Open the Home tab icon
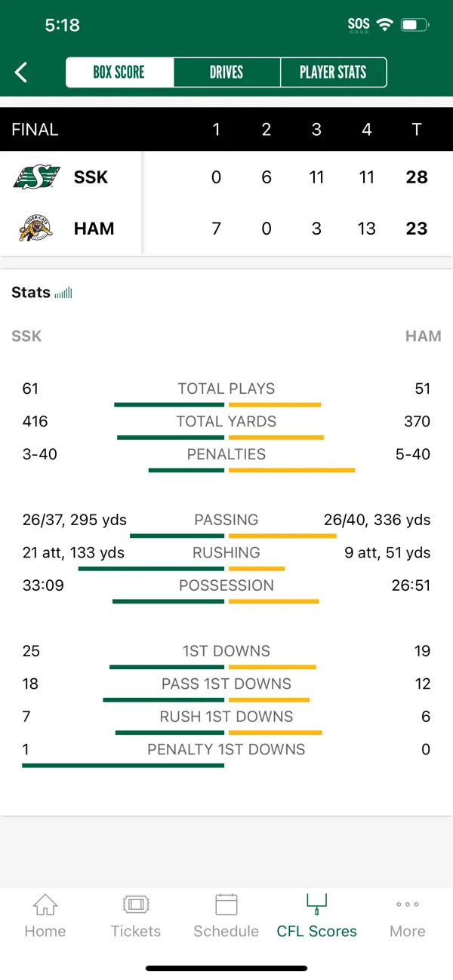Image resolution: width=453 pixels, height=980 pixels. tap(45, 905)
